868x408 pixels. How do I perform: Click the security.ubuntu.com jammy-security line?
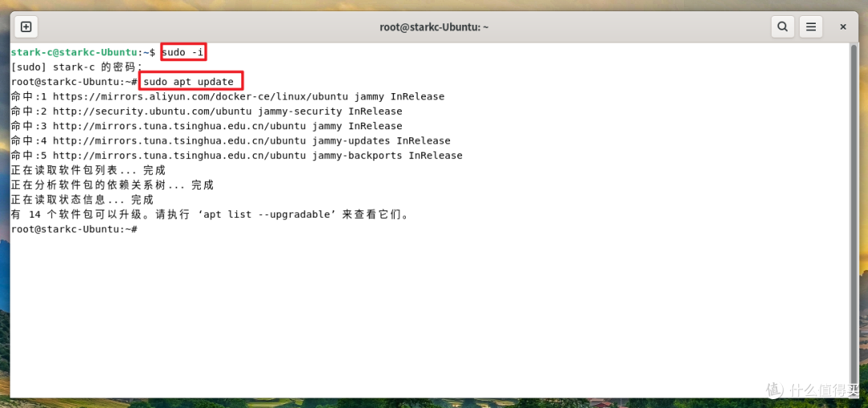pos(207,111)
